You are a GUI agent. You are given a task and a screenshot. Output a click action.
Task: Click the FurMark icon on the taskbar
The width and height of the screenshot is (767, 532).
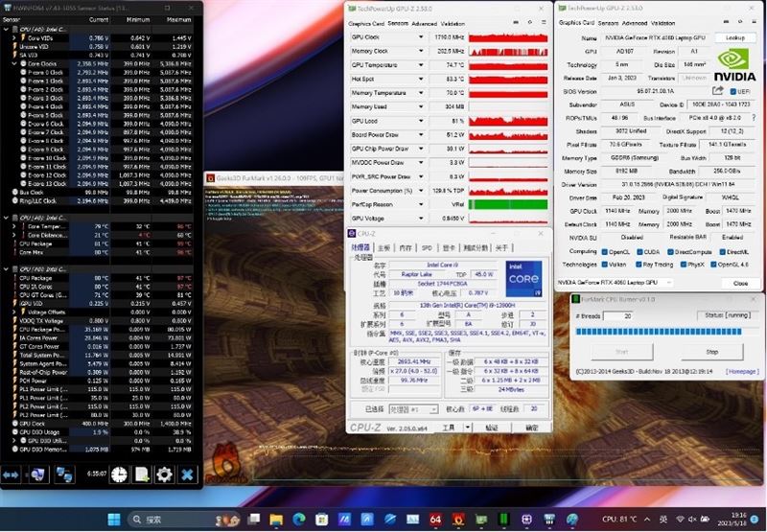click(x=458, y=520)
